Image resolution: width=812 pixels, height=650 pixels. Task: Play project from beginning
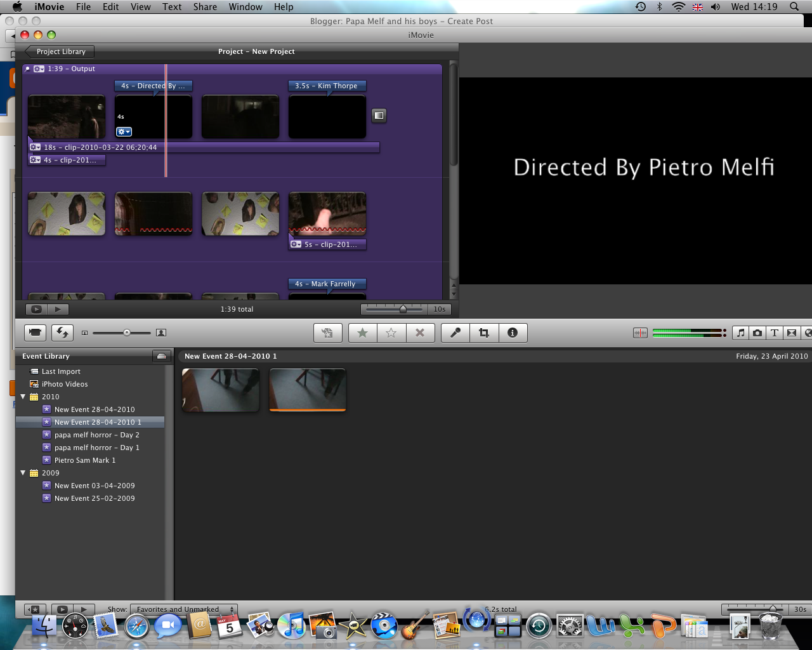pos(58,309)
